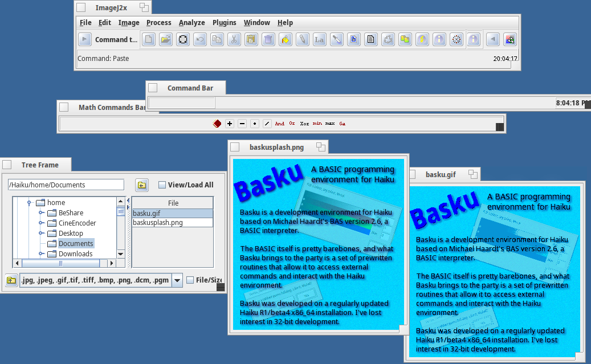Image resolution: width=591 pixels, height=364 pixels.
Task: Click the Xor operation button
Action: tap(304, 124)
